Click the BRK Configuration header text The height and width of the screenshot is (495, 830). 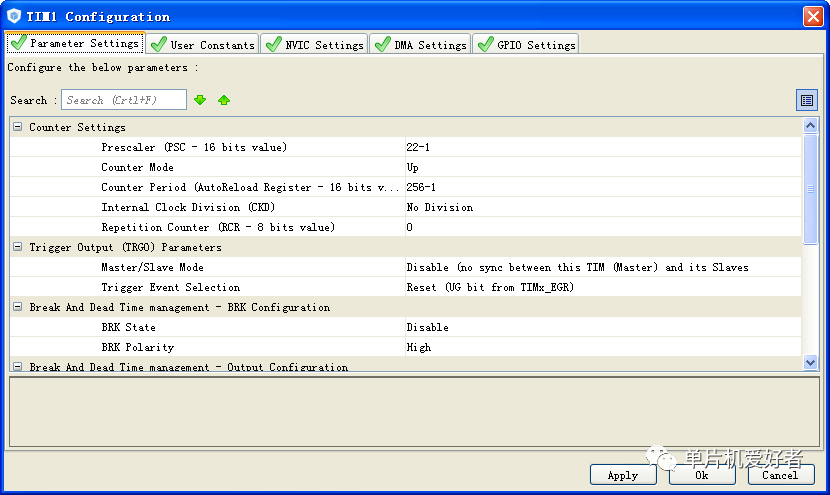pos(179,307)
